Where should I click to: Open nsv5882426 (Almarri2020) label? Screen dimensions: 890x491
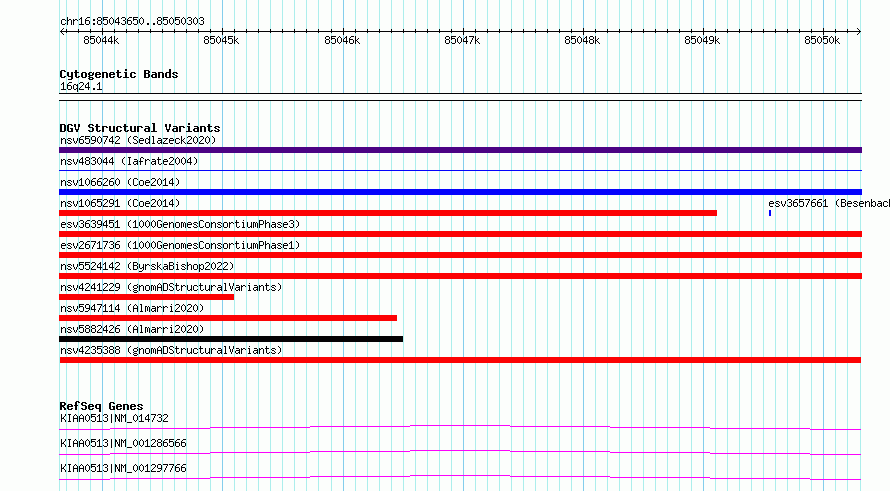coord(132,329)
